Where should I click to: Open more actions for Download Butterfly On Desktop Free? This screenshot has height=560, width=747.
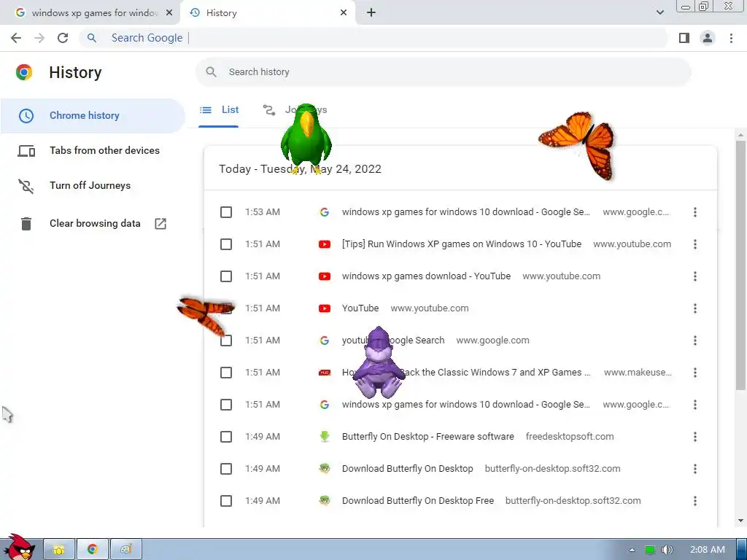click(695, 501)
